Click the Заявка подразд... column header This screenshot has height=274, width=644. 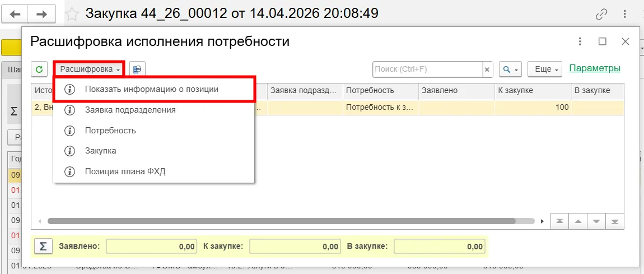[305, 91]
